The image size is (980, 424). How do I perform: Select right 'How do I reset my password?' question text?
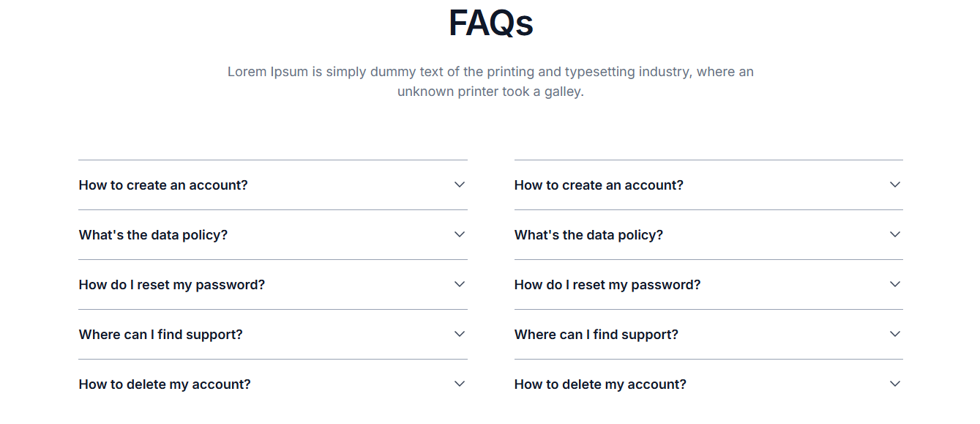click(607, 285)
